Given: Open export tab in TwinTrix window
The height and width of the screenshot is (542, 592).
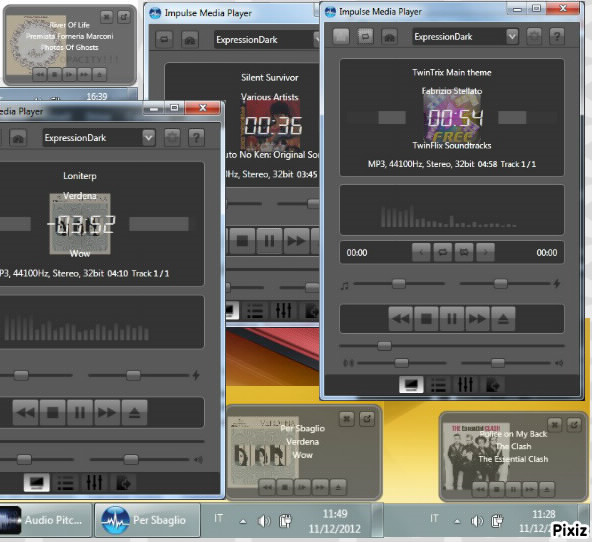Looking at the screenshot, I should pos(492,385).
